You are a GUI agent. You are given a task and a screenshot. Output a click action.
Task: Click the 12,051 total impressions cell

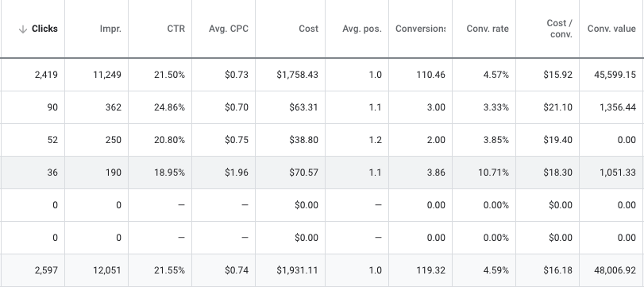(x=96, y=270)
